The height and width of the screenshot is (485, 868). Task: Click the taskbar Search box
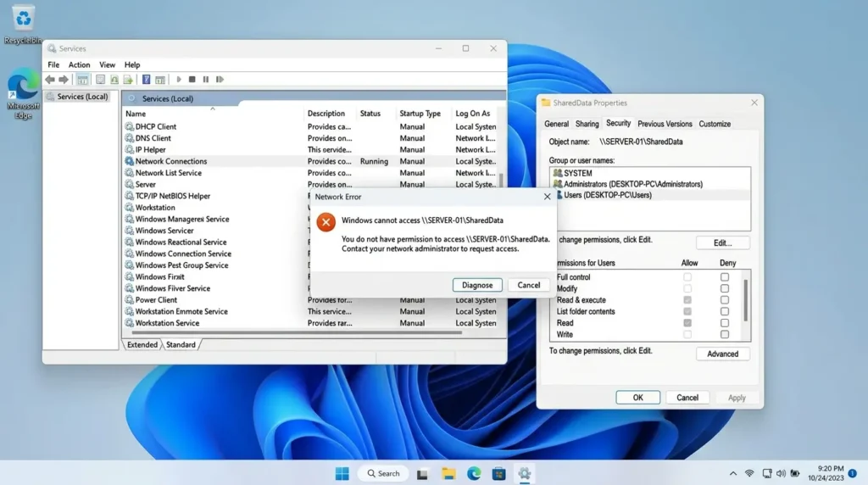tap(383, 473)
